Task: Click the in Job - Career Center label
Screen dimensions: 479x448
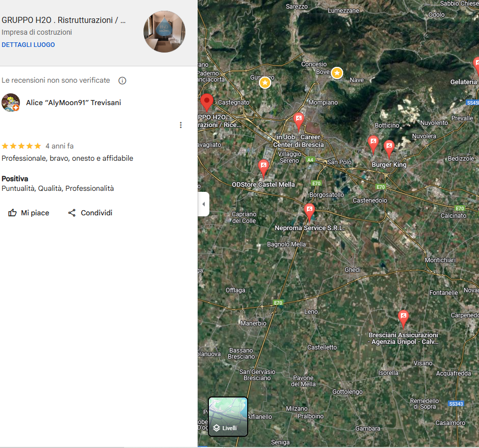Action: point(298,141)
